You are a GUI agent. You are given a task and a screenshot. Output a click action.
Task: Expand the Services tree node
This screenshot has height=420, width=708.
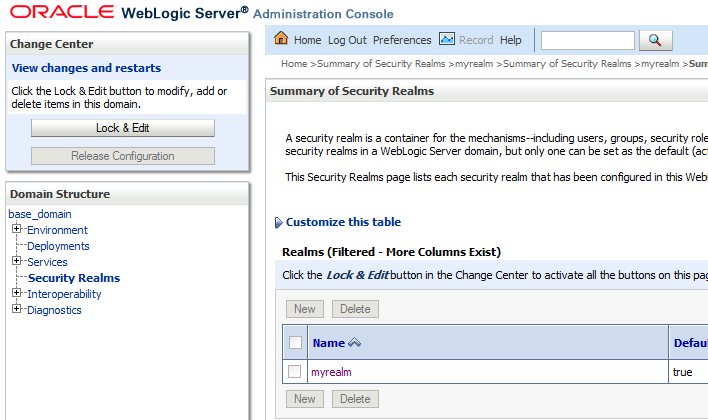click(x=16, y=262)
